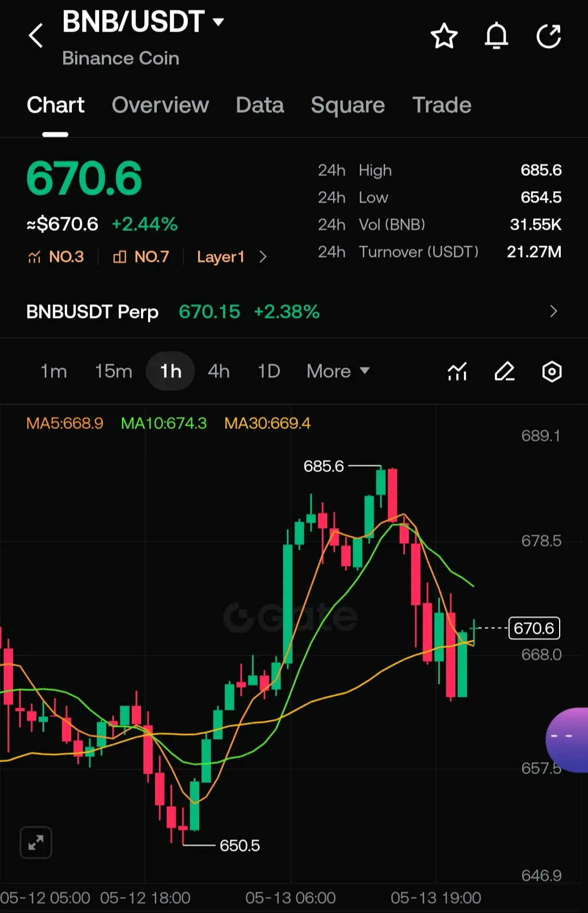Image resolution: width=588 pixels, height=913 pixels.
Task: Tap the MA5:668.9 indicator label
Action: pyautogui.click(x=65, y=423)
